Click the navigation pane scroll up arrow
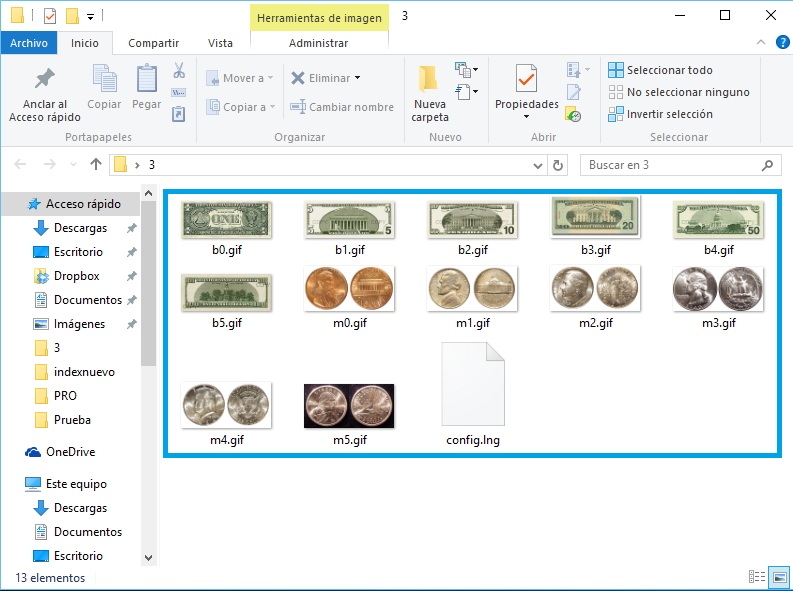This screenshot has height=591, width=793. [x=148, y=193]
